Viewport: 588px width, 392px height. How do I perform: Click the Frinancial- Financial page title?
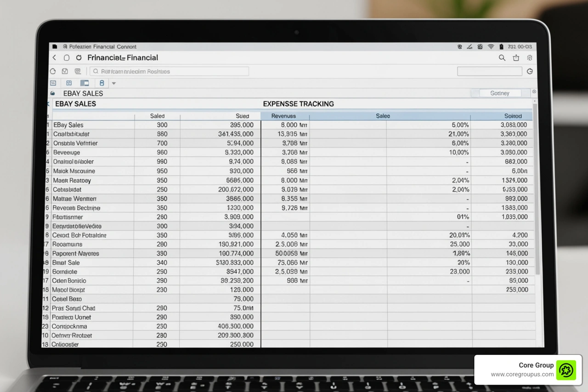(x=123, y=58)
